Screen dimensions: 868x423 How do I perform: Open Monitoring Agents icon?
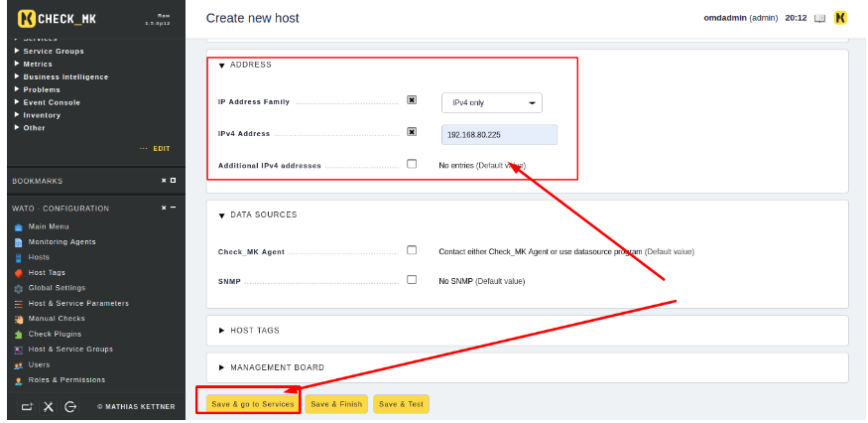[x=18, y=242]
